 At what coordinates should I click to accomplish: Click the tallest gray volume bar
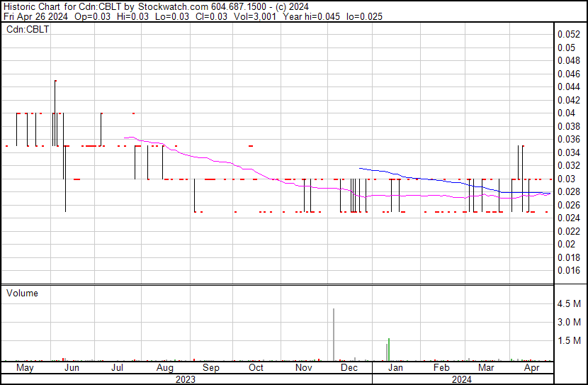pyautogui.click(x=334, y=335)
